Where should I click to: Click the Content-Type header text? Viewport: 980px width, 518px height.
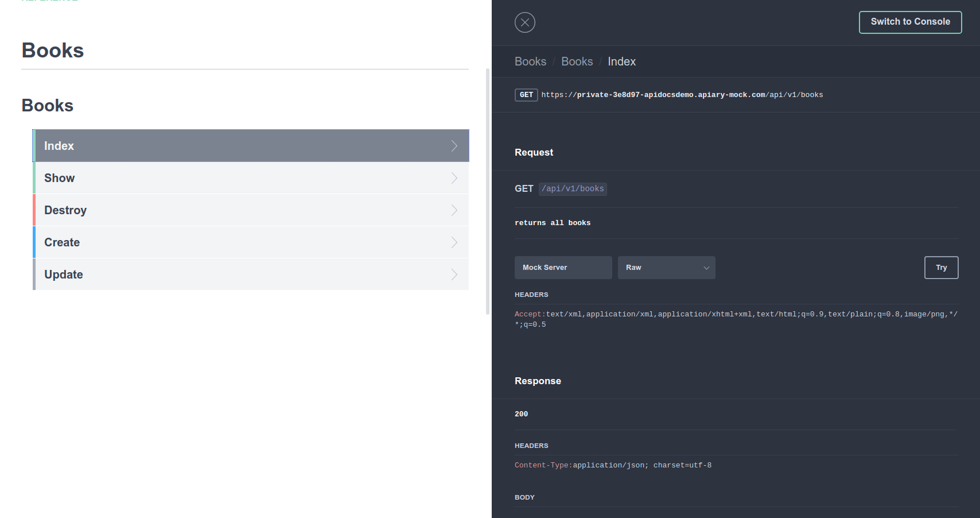coord(613,465)
